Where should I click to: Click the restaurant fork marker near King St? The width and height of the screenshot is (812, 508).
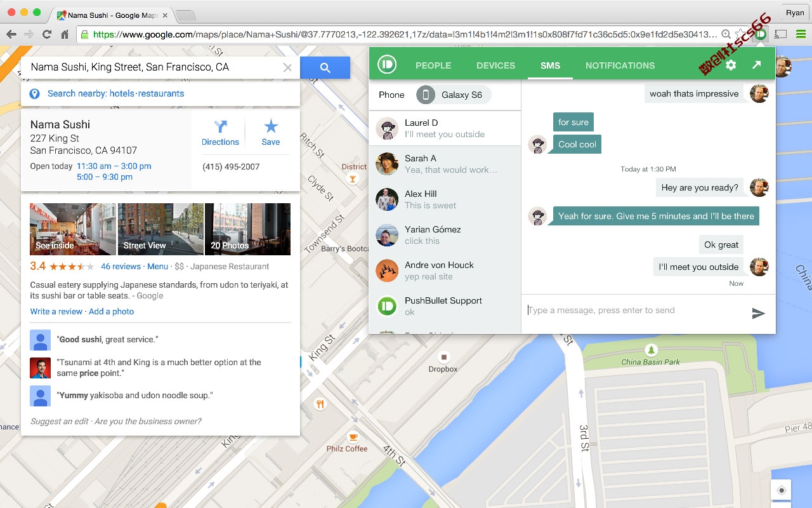point(320,404)
